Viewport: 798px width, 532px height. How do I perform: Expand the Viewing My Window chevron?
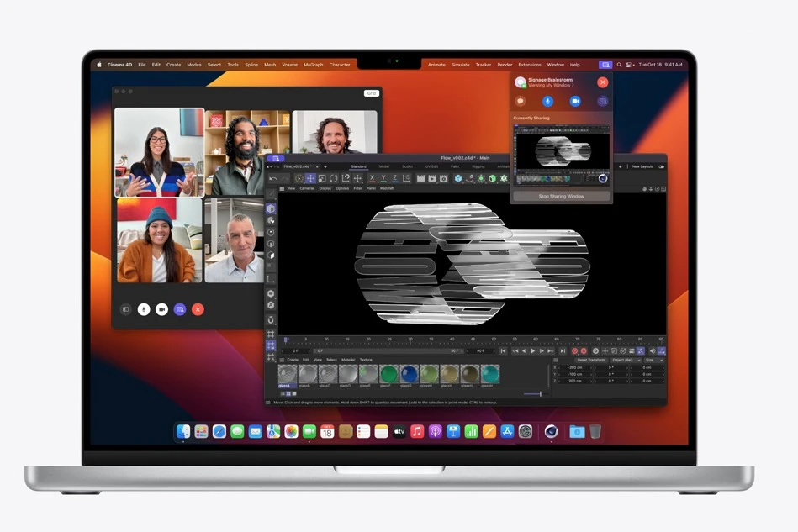[x=573, y=86]
